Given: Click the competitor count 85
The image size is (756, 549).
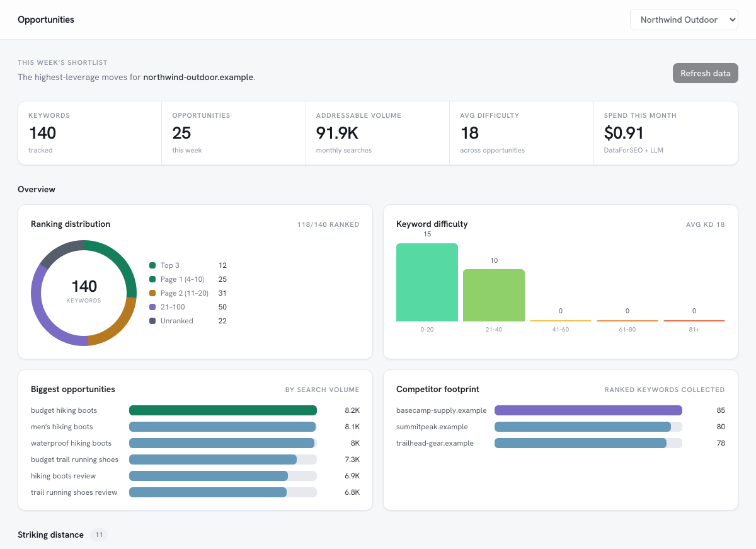Looking at the screenshot, I should click(x=721, y=410).
